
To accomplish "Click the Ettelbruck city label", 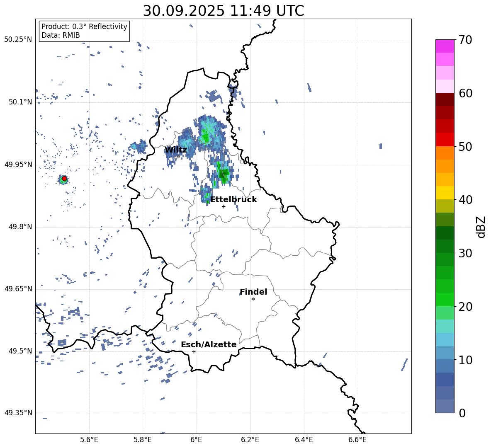I will pyautogui.click(x=233, y=200).
